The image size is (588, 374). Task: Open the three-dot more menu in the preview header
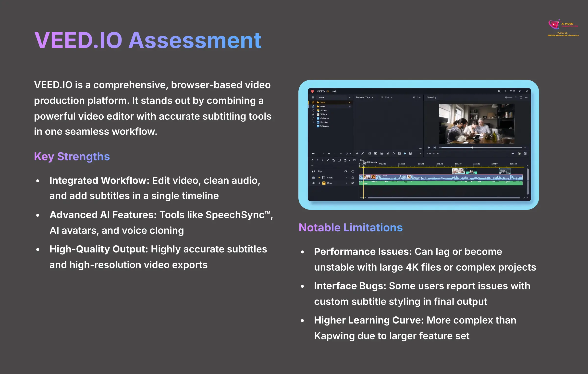coord(526,98)
